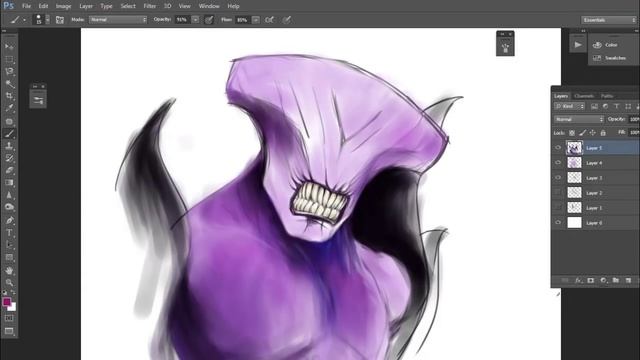
Task: Select the Dodge tool
Action: (9, 207)
